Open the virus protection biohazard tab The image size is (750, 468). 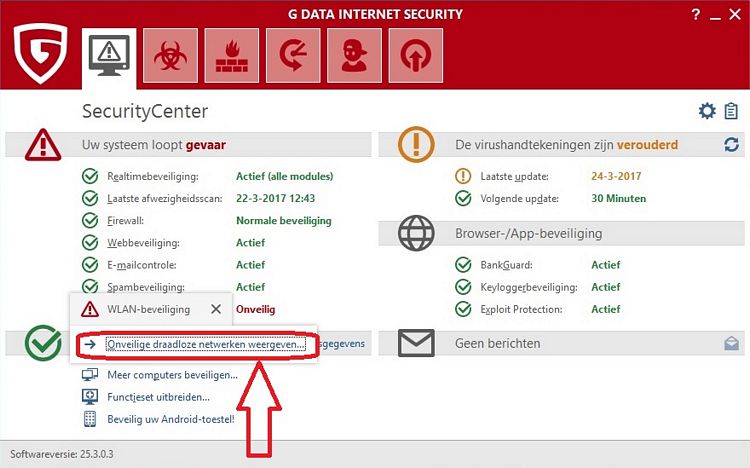170,56
